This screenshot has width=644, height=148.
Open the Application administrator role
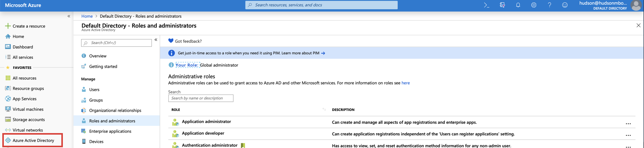pyautogui.click(x=206, y=122)
